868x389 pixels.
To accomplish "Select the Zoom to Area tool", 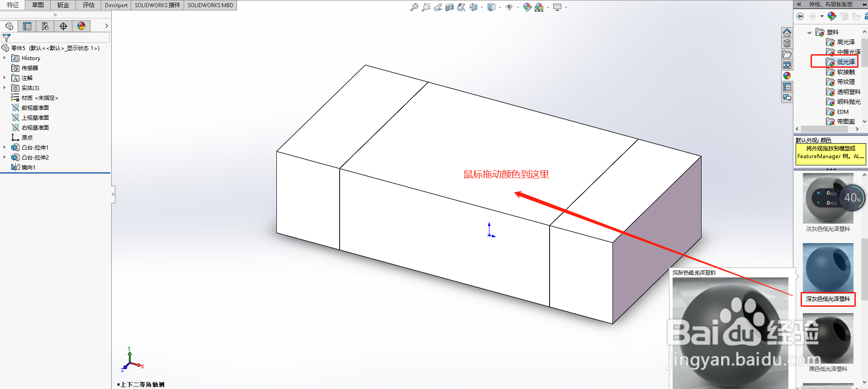I will tap(426, 7).
